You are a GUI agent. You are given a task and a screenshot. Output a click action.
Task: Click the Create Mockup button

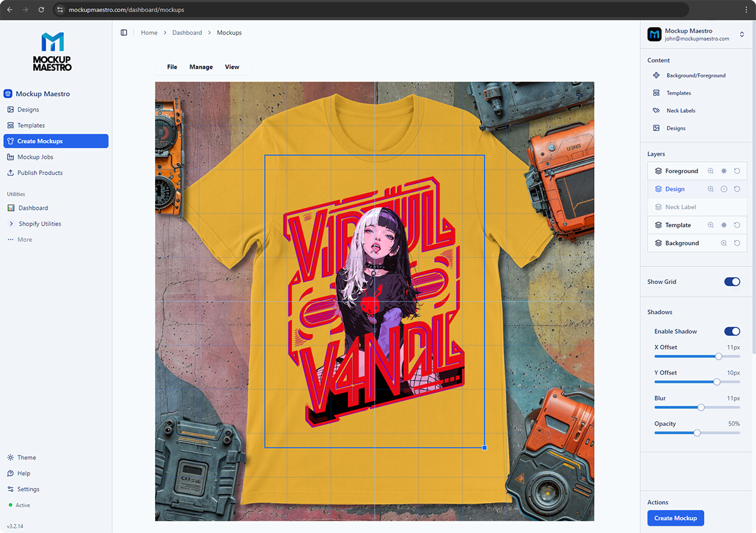(675, 518)
